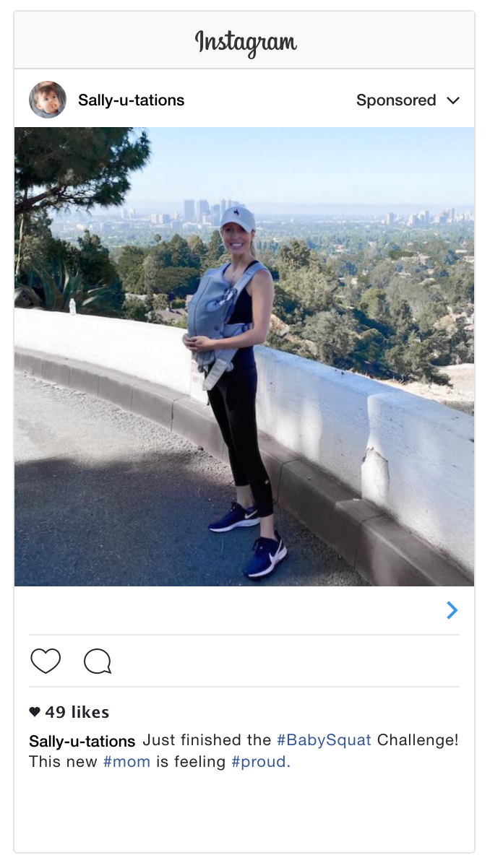
Task: Click the Sally-u-tations profile avatar
Action: 48,100
